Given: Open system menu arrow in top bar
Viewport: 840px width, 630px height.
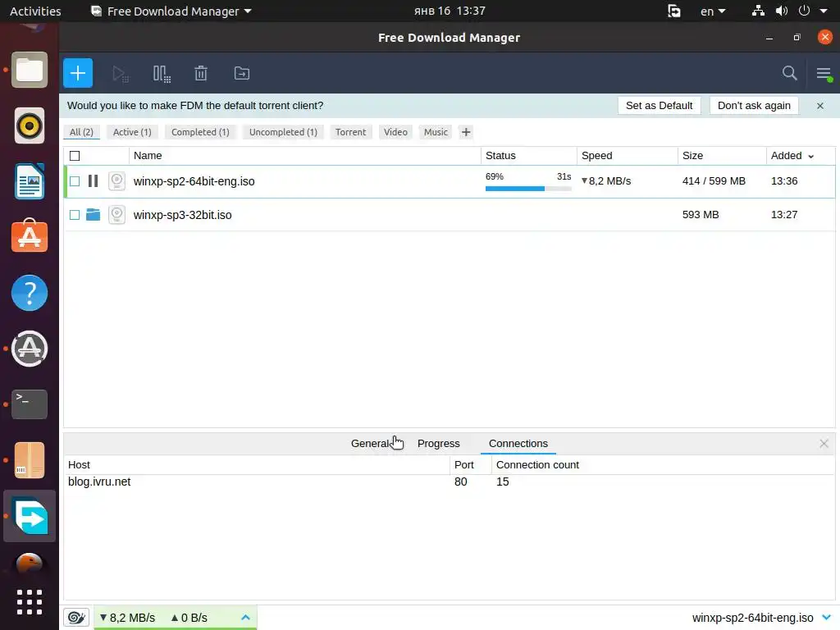Looking at the screenshot, I should [824, 11].
